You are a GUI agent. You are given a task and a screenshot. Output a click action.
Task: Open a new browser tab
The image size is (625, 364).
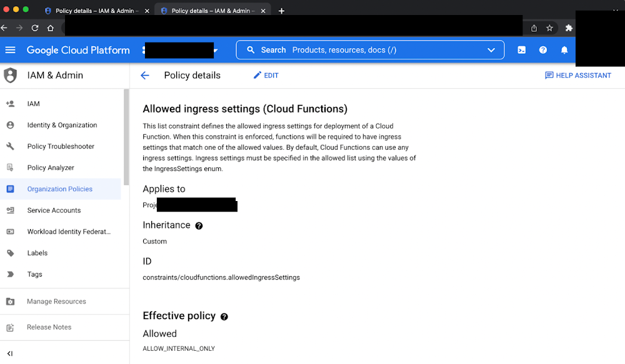click(x=281, y=11)
